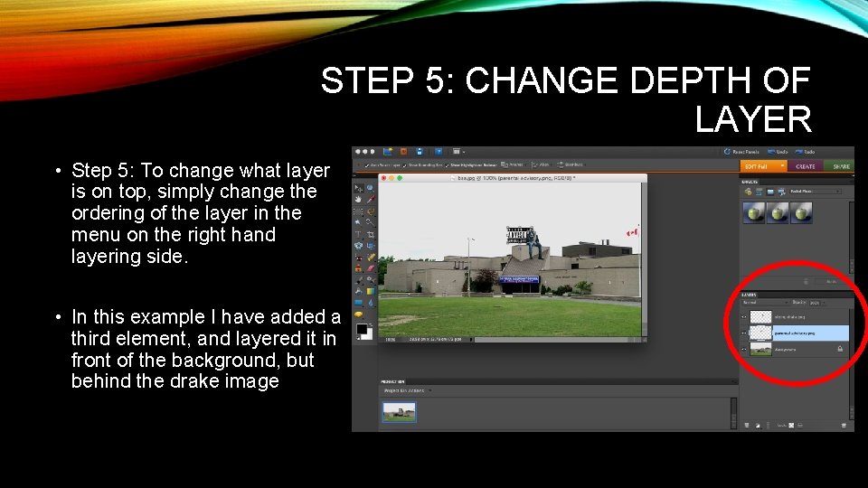Image resolution: width=868 pixels, height=488 pixels.
Task: Select the Brush tool
Action: pyautogui.click(x=358, y=279)
